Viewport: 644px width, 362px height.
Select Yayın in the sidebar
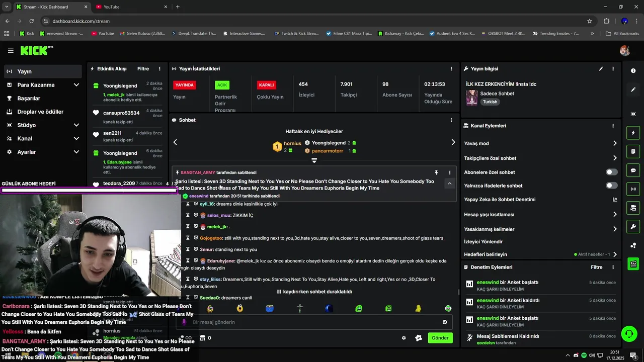pyautogui.click(x=42, y=71)
